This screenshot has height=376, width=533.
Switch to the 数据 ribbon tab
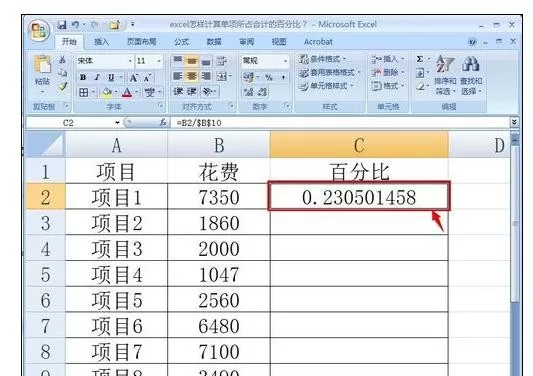[x=214, y=42]
